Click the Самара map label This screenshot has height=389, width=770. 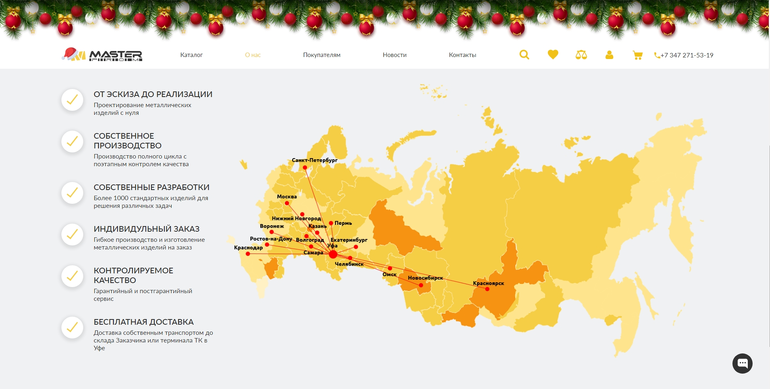(313, 253)
